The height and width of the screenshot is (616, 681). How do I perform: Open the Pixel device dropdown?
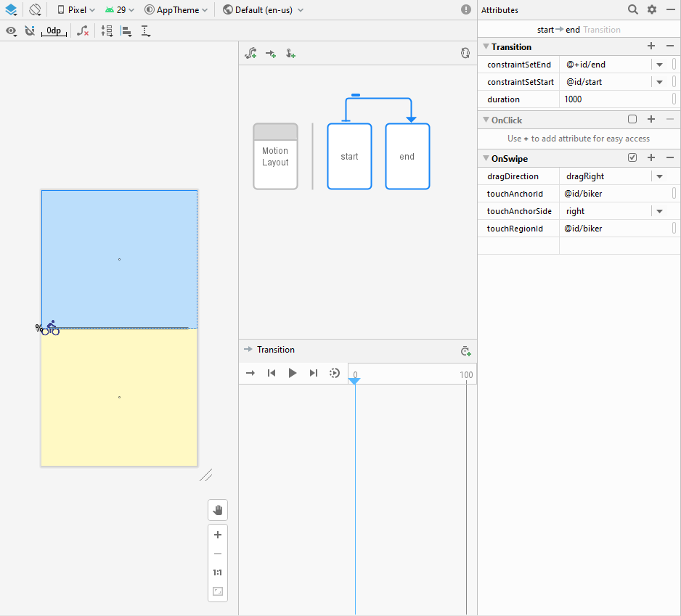[x=76, y=10]
